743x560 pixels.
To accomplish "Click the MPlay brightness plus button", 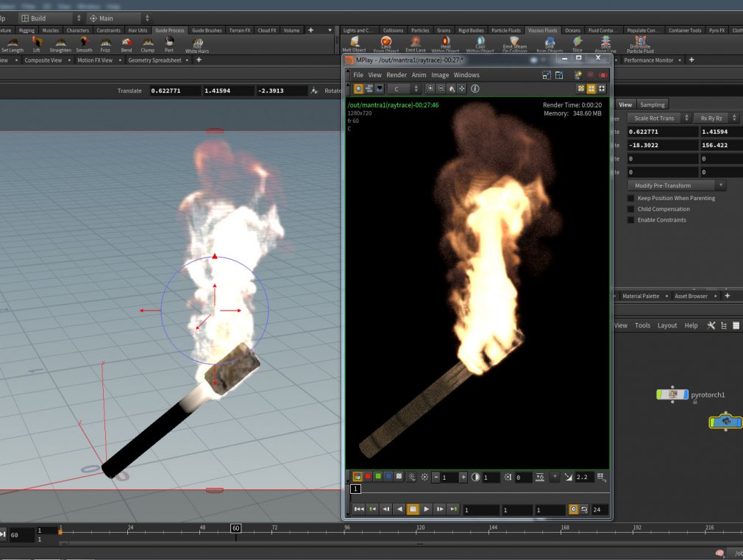I will pyautogui.click(x=463, y=477).
